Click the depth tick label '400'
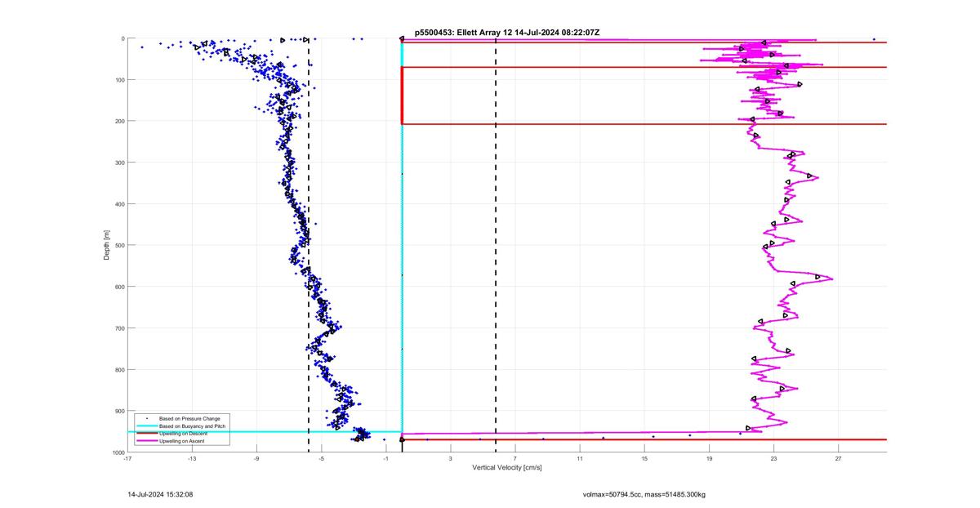Screen dimensions: 980x508 coord(119,204)
